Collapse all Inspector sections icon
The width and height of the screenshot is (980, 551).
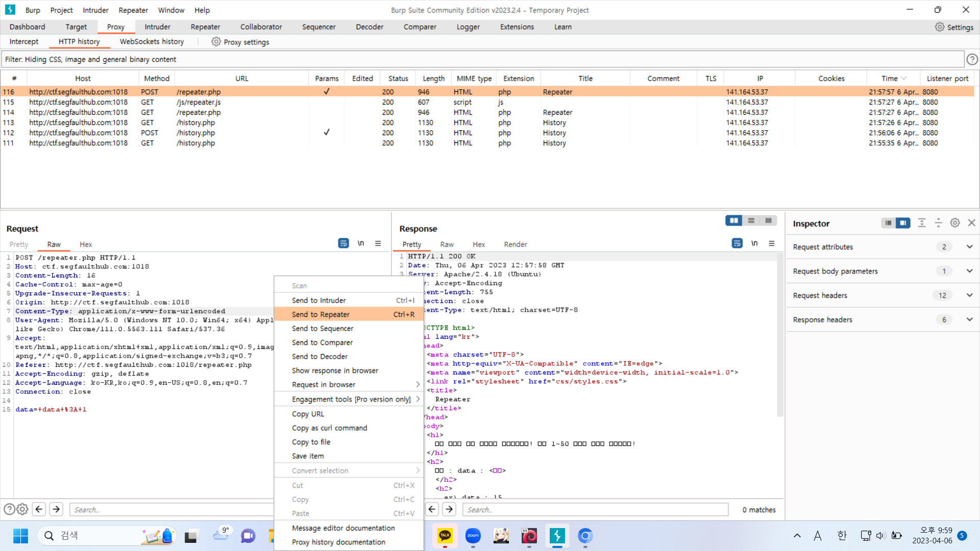coord(938,223)
